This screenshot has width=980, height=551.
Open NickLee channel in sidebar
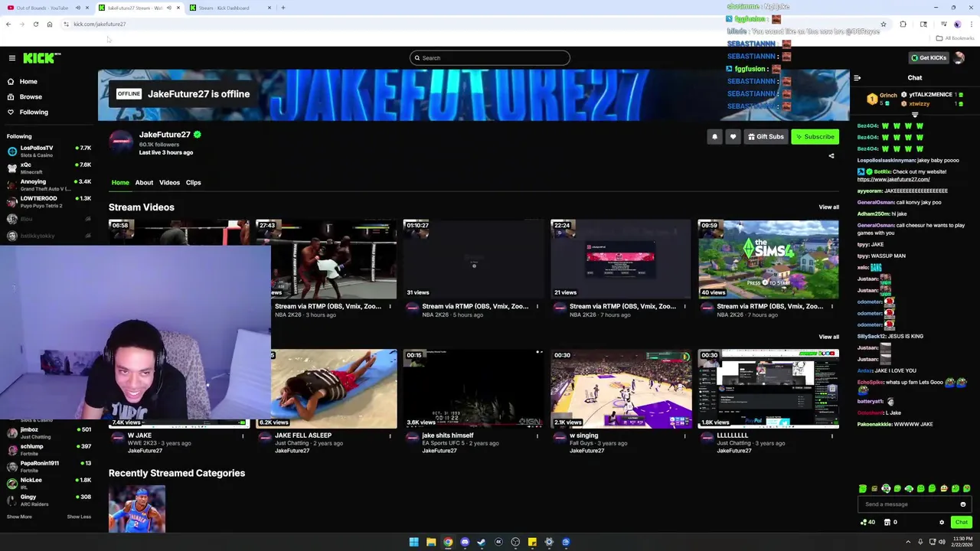coord(47,483)
